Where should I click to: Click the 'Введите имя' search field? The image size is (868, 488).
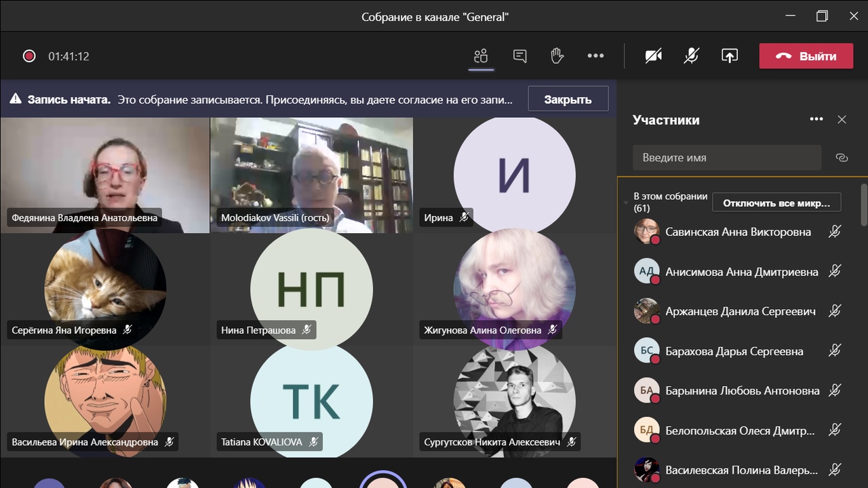tap(727, 157)
